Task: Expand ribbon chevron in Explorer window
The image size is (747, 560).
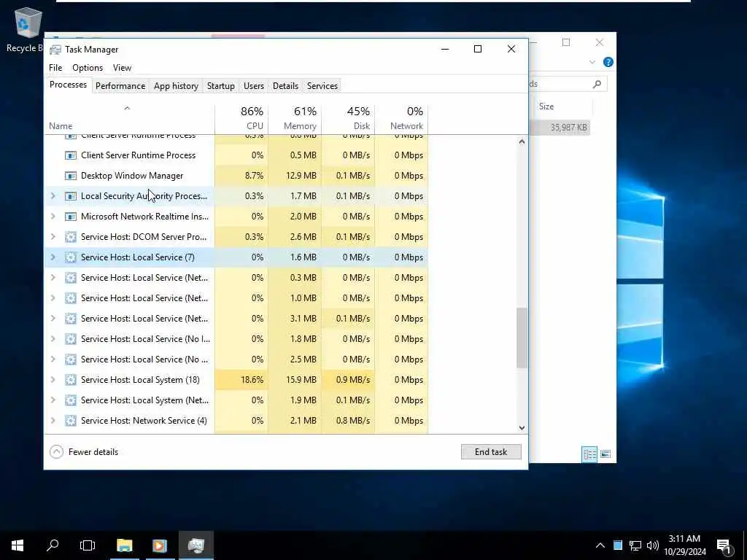Action: coord(592,62)
